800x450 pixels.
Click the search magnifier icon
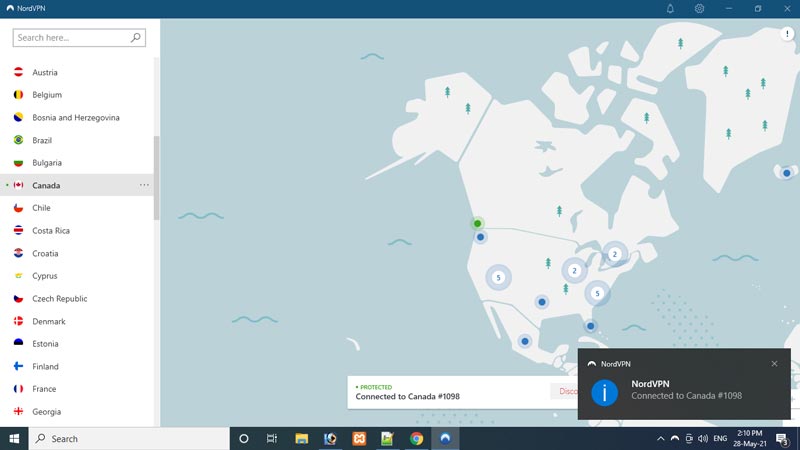pos(136,37)
